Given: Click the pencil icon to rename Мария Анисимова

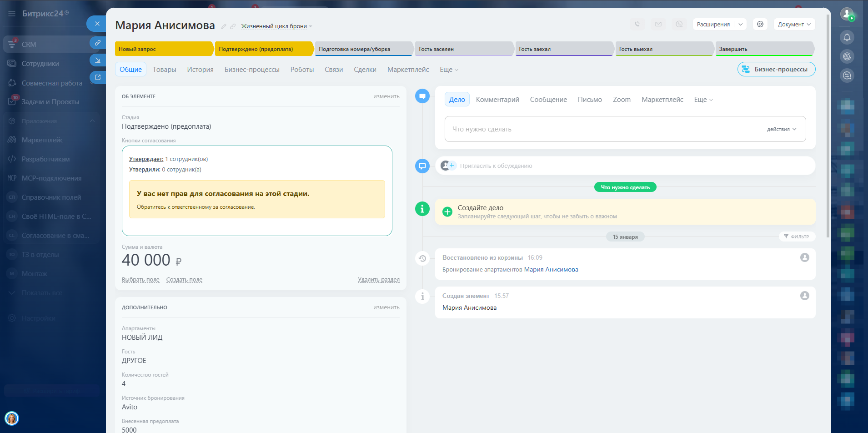Looking at the screenshot, I should coord(224,26).
